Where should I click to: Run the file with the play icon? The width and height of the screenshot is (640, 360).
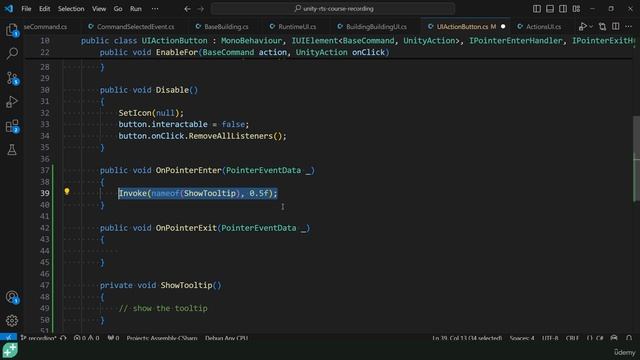(582, 27)
